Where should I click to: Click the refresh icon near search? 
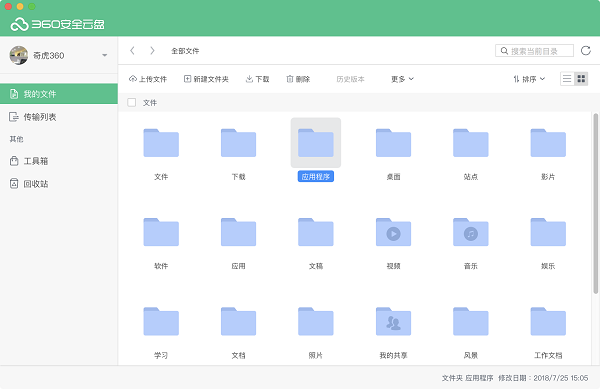585,50
